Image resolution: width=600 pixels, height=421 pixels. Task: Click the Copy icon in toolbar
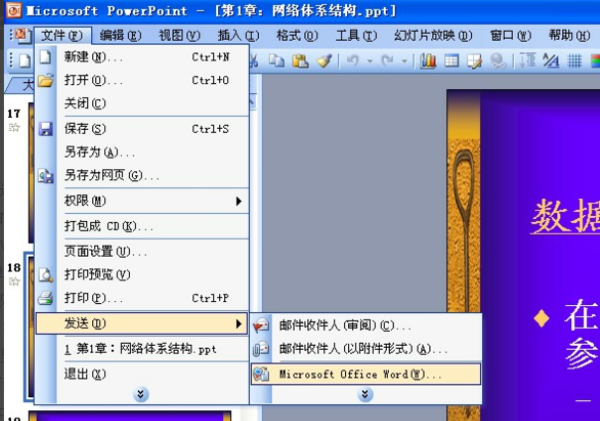(276, 61)
